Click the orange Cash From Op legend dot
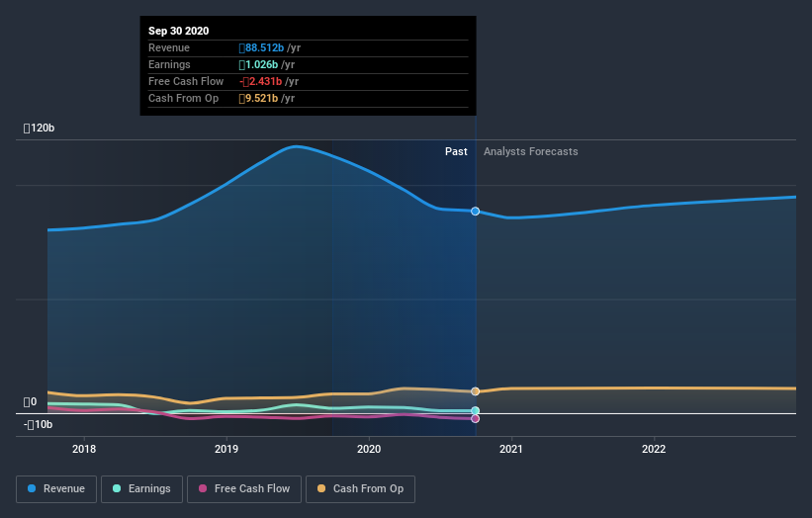The image size is (812, 518). coord(321,488)
